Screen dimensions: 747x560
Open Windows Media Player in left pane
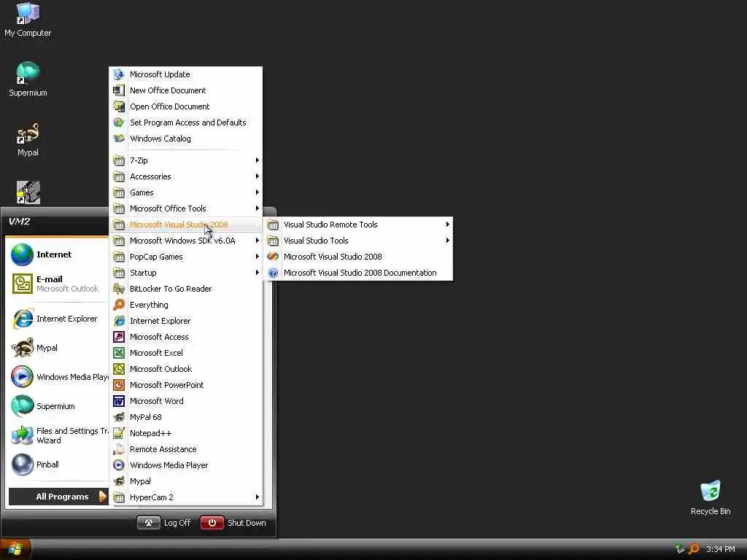[x=58, y=377]
